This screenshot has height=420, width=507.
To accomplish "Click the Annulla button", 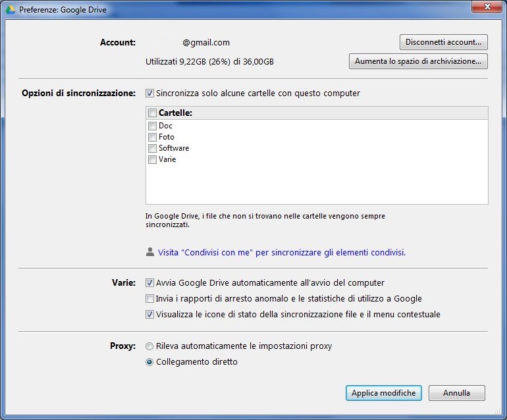I will tap(456, 393).
